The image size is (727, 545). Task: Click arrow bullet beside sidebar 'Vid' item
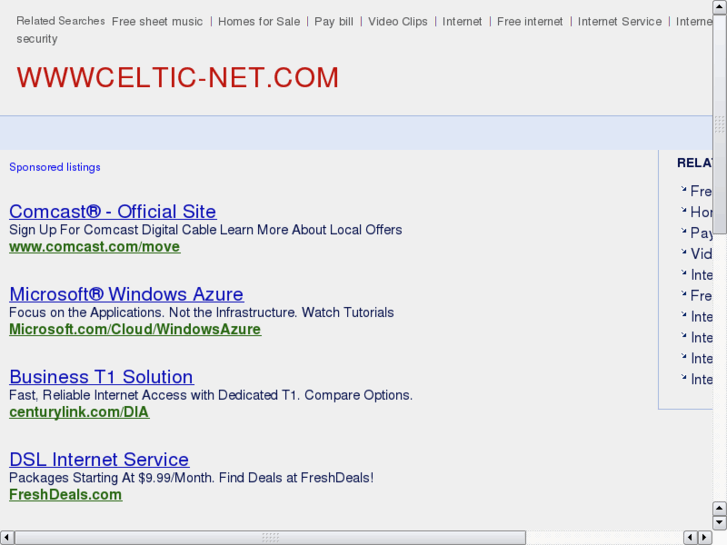click(x=683, y=252)
